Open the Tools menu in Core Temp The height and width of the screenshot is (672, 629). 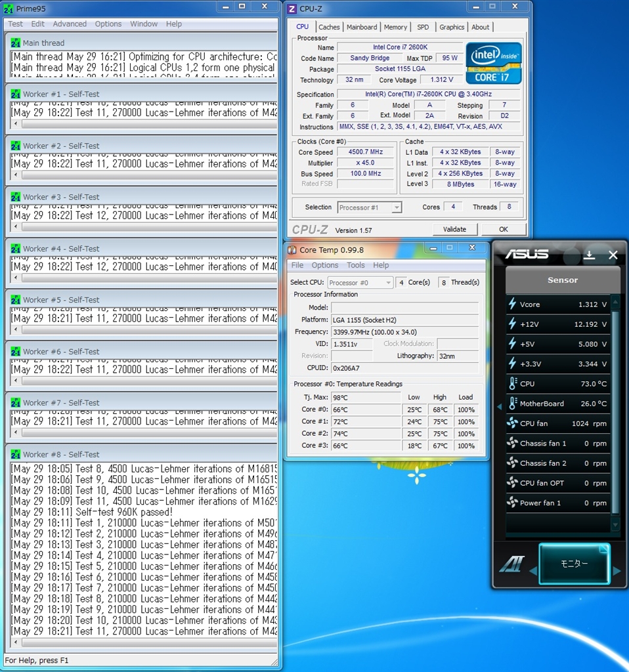pyautogui.click(x=355, y=265)
